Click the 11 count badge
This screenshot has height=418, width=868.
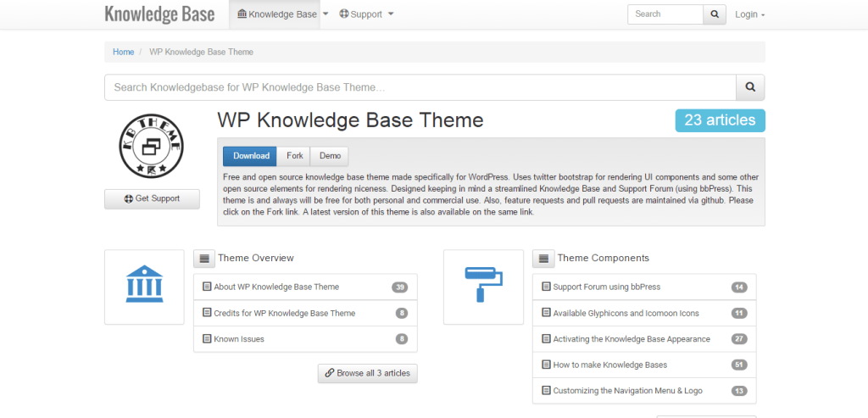739,314
